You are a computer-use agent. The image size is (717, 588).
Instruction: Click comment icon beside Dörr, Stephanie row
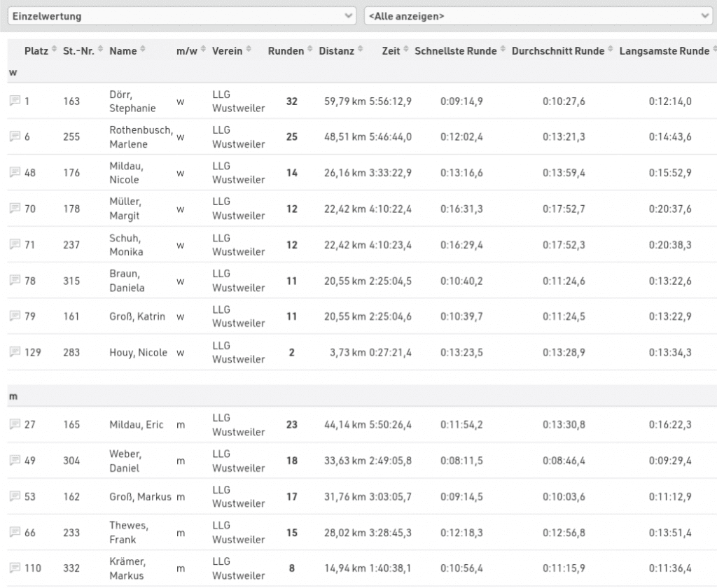point(15,101)
